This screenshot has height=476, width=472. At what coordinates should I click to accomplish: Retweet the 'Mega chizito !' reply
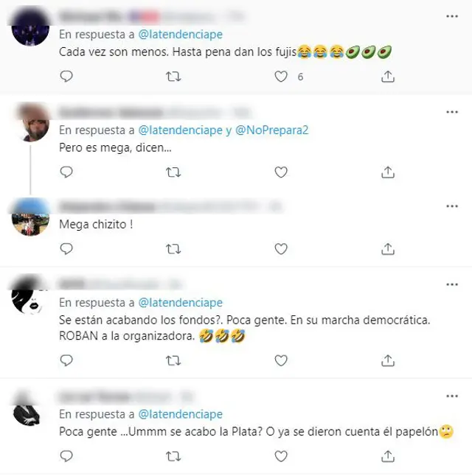click(x=173, y=249)
